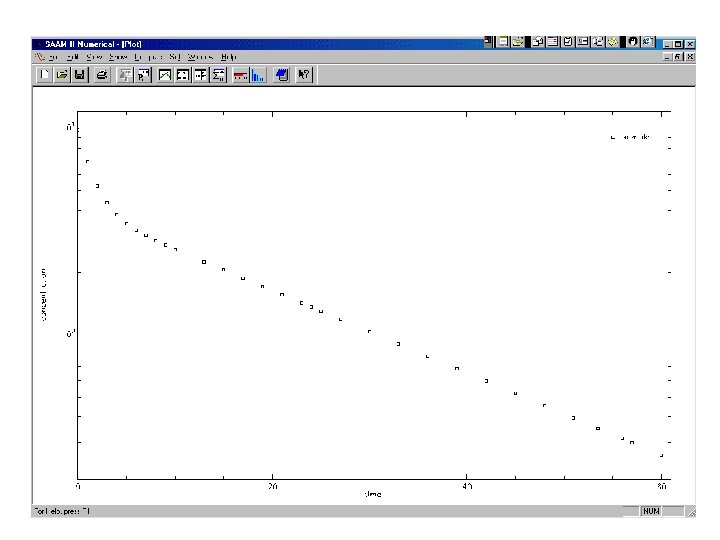Click the SAAM II app icon in menu bar
This screenshot has height=540, width=720.
tap(39, 57)
